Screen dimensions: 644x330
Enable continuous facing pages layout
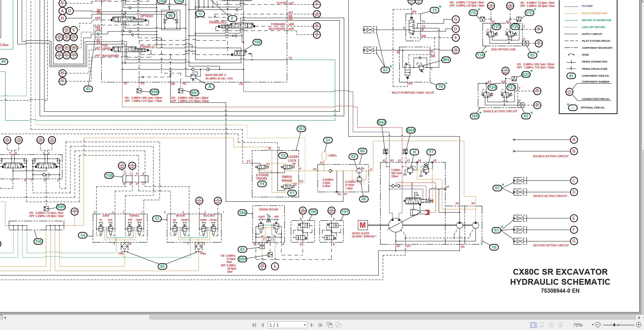[x=560, y=325]
